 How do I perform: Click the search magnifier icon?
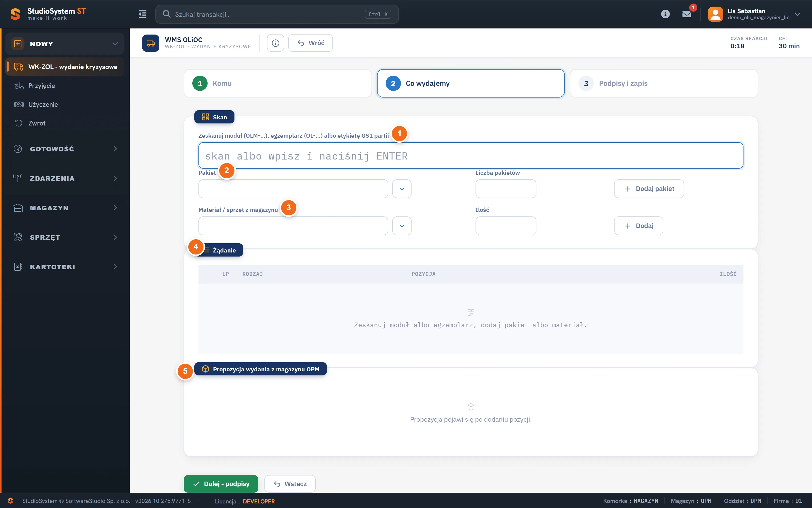tap(166, 14)
